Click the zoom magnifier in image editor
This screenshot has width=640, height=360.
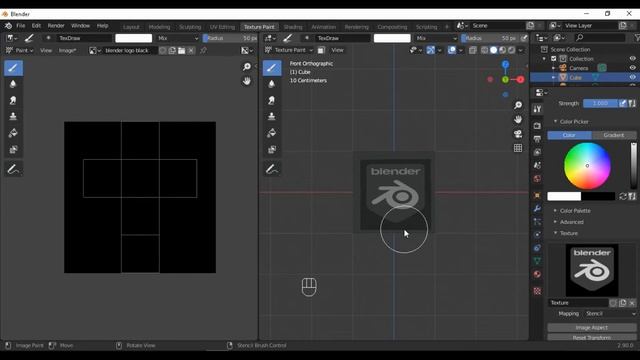(247, 67)
